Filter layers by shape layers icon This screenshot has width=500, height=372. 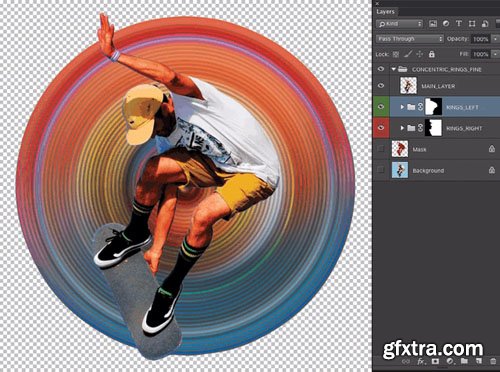point(472,24)
